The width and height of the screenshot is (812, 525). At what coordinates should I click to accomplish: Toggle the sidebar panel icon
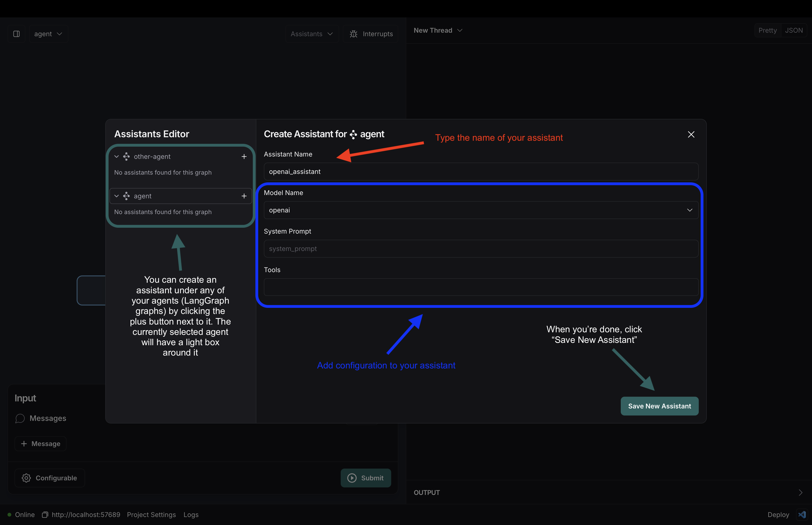point(16,34)
